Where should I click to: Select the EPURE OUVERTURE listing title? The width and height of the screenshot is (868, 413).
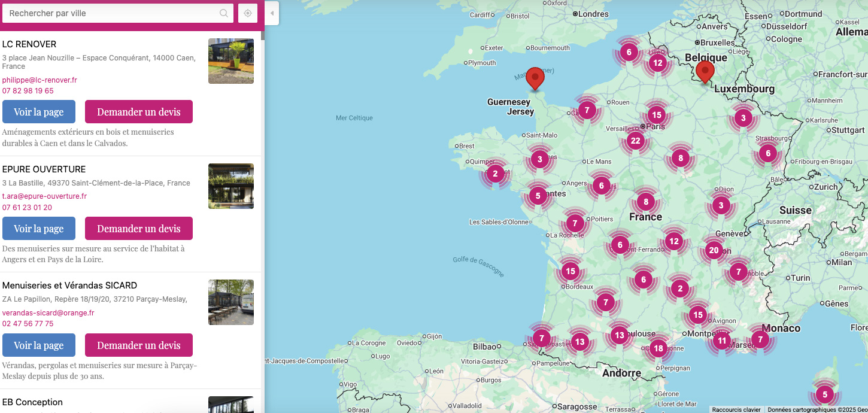pos(44,169)
